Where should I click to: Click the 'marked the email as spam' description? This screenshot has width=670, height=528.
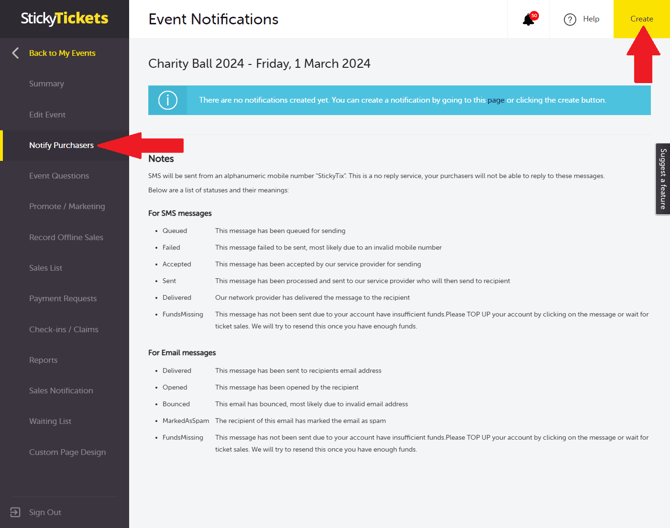[300, 421]
